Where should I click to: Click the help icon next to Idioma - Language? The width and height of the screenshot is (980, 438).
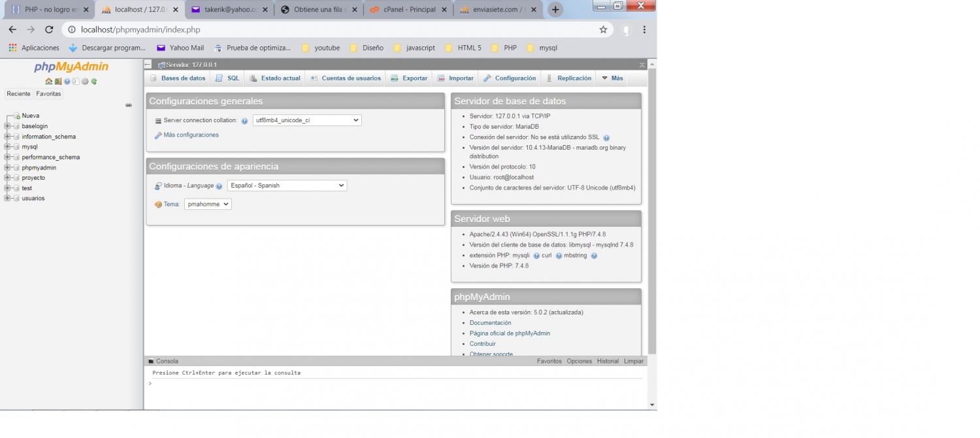(219, 186)
